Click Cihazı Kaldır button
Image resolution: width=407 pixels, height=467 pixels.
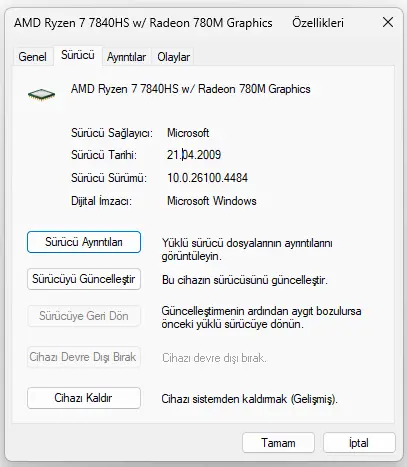(84, 398)
